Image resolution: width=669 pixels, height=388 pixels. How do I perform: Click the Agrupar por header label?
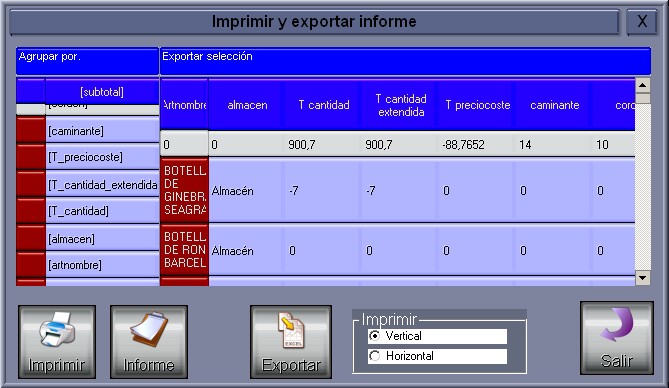[x=87, y=61]
